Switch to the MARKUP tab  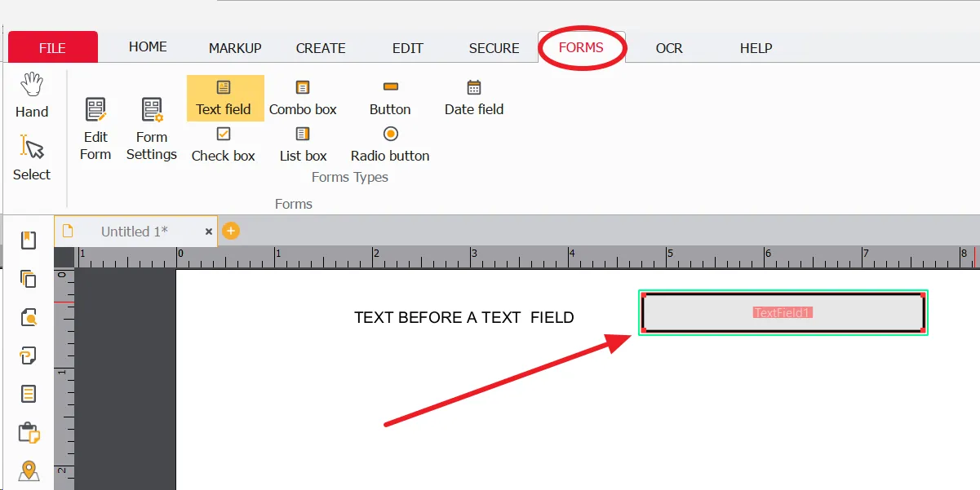coord(235,48)
